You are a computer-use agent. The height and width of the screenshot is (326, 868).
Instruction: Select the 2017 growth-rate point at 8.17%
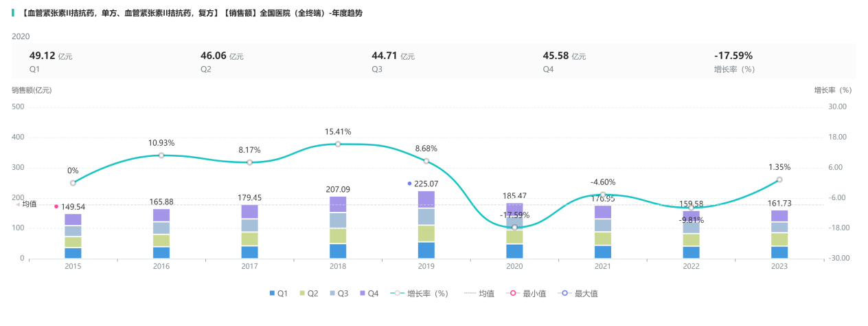[249, 162]
